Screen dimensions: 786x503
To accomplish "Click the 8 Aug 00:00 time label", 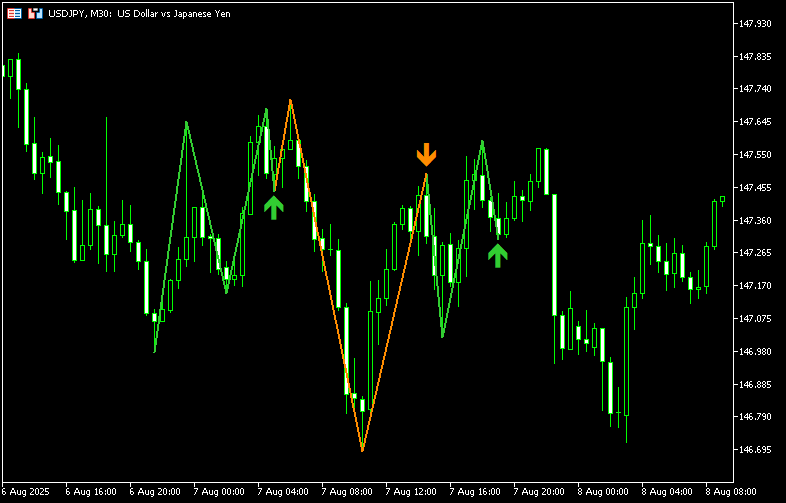I will [603, 492].
